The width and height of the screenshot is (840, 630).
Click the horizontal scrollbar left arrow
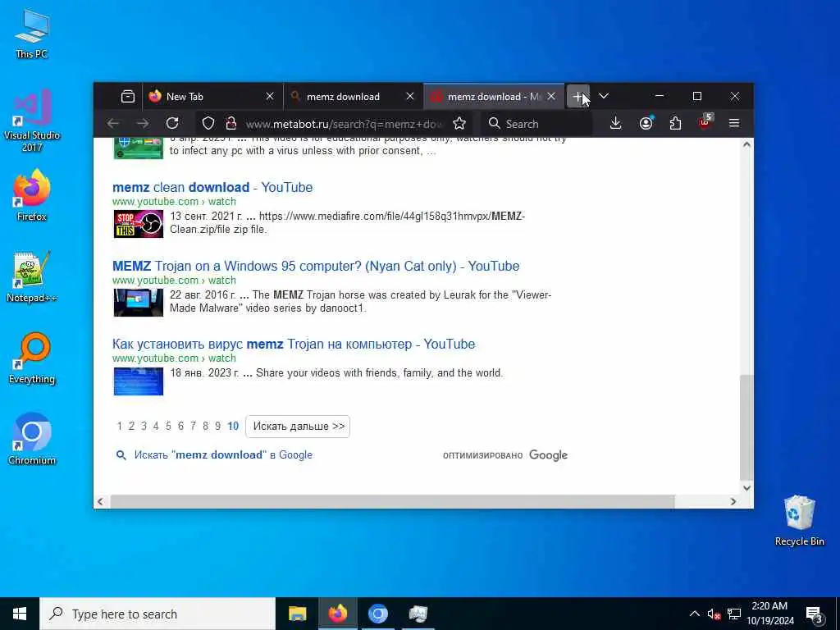coord(100,501)
